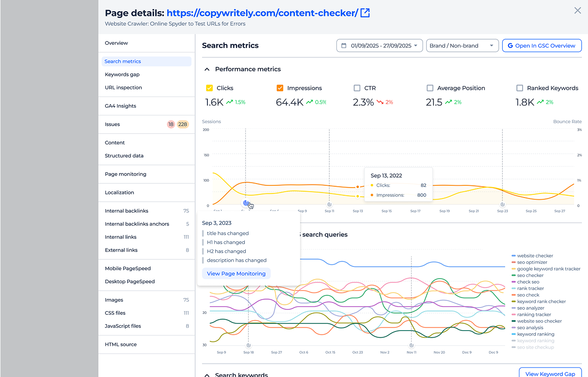
Task: Toggle the seo analysis legend entry
Action: (528, 328)
